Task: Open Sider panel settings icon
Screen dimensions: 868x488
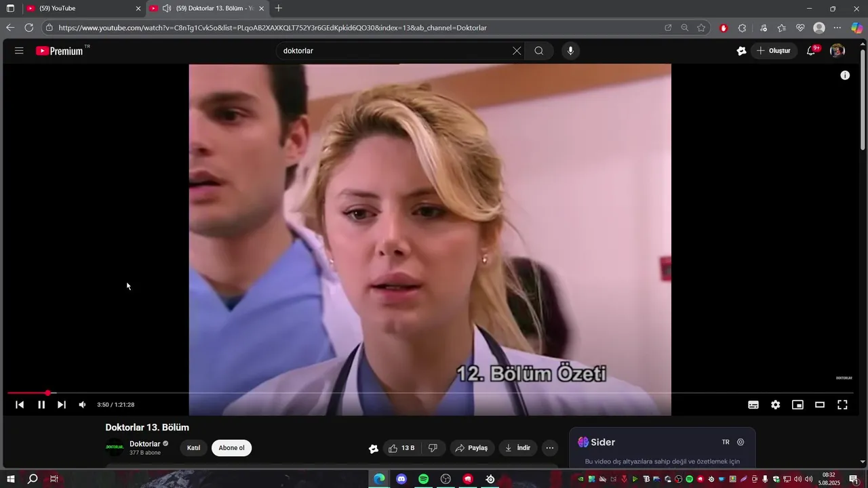Action: tap(741, 442)
